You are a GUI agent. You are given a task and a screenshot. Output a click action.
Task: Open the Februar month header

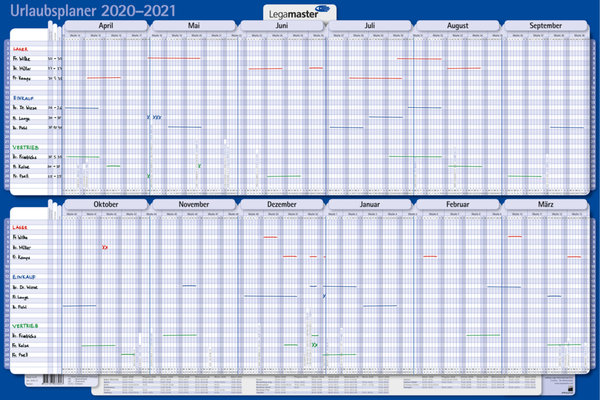pyautogui.click(x=458, y=204)
